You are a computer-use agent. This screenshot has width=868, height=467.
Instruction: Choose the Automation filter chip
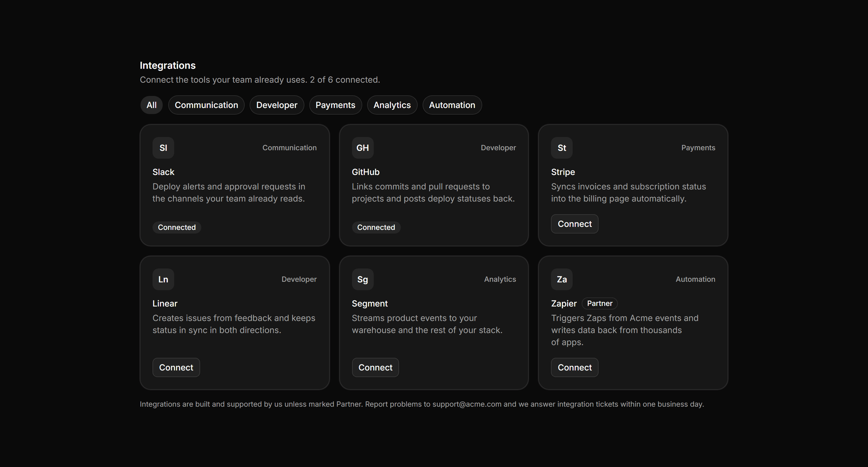click(452, 105)
